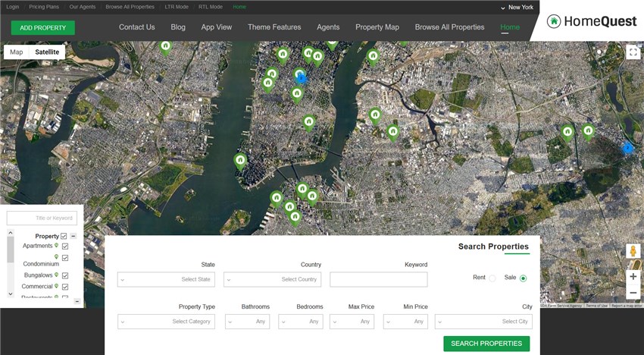Click the pin icon beside Commercial
Image resolution: width=644 pixels, height=355 pixels.
57,286
